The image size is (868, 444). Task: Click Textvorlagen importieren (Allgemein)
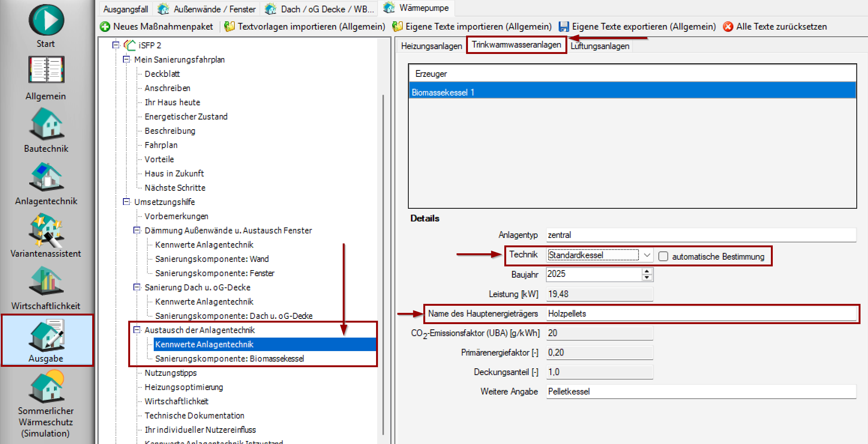tap(311, 27)
